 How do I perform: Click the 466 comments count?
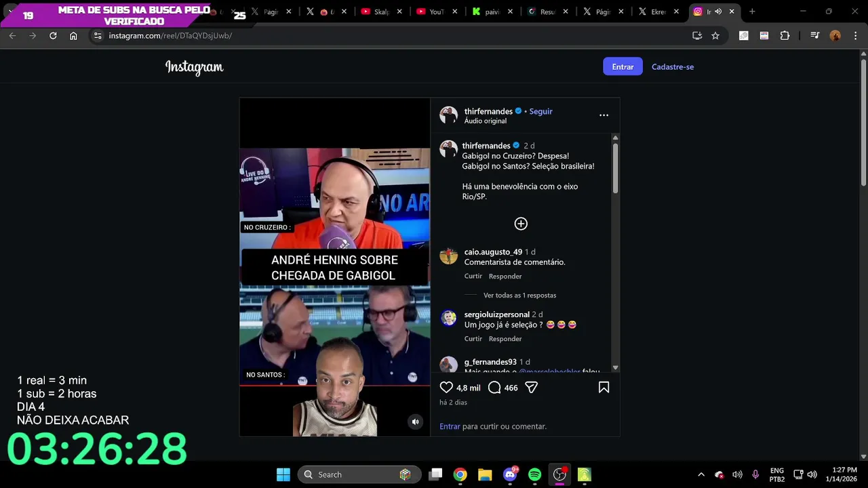click(x=511, y=388)
